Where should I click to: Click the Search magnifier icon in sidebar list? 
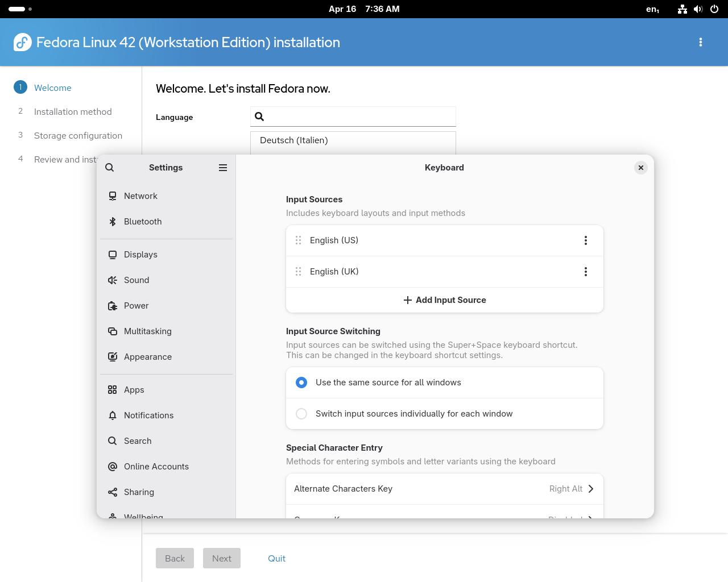(x=113, y=441)
